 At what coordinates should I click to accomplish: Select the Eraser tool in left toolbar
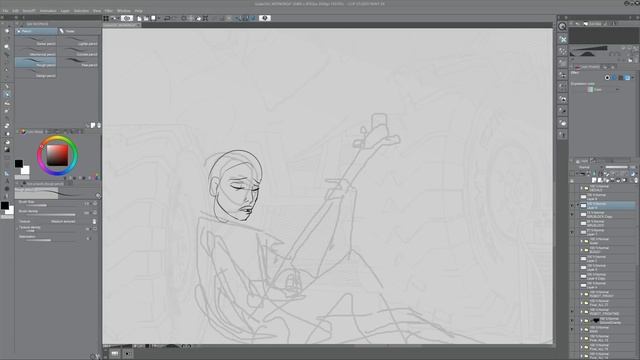click(x=7, y=126)
